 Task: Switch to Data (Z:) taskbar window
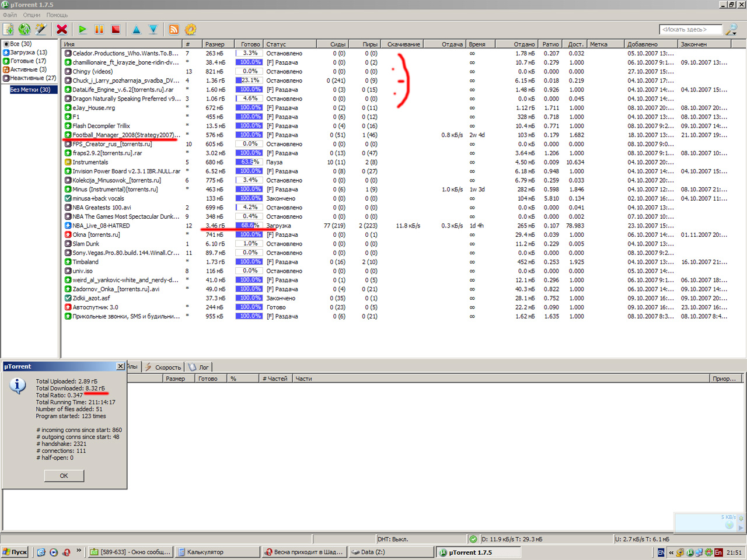390,552
